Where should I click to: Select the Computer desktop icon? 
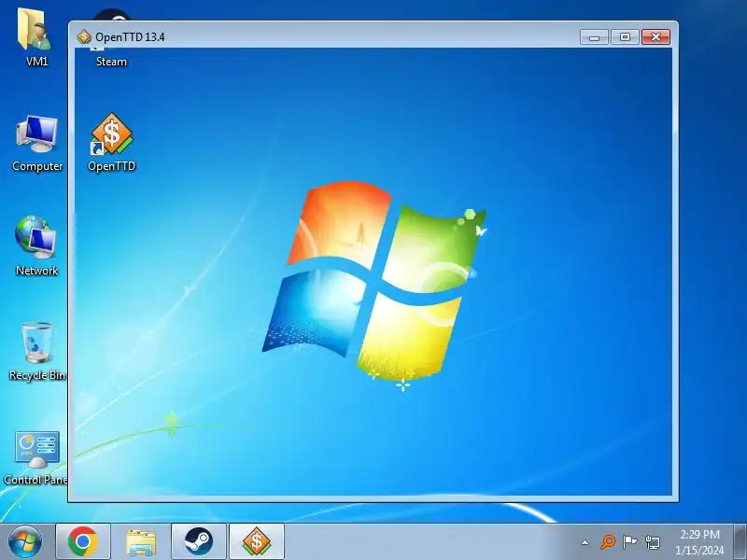(36, 134)
